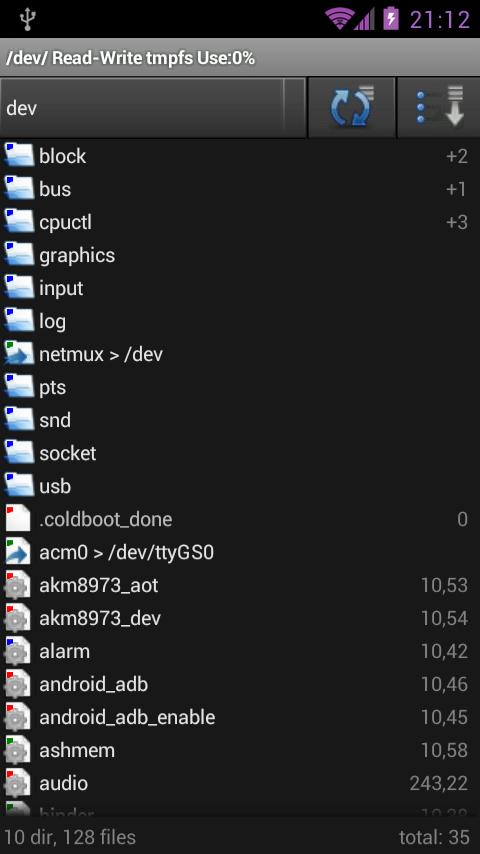Tap the 10 dir, 128 files footer

(x=70, y=837)
